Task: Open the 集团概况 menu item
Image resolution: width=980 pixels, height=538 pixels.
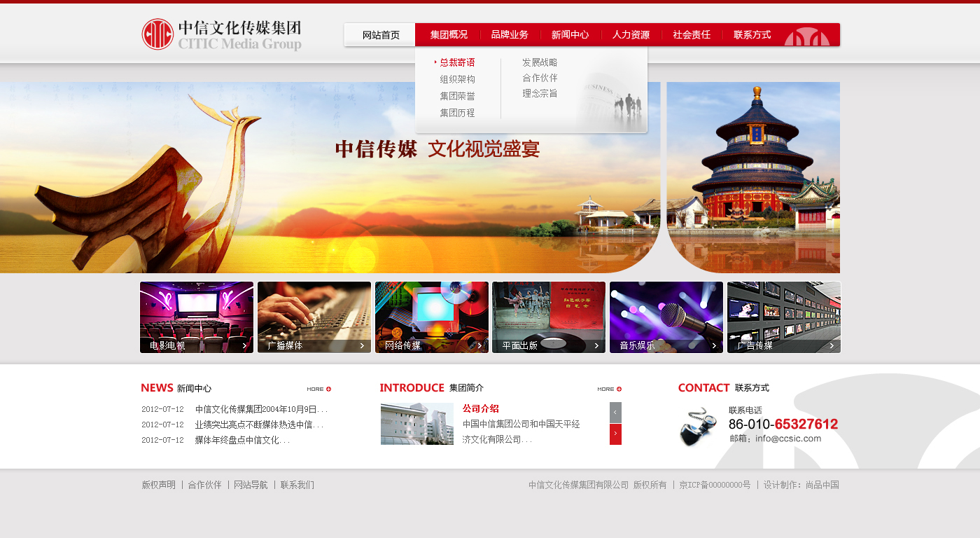Action: [449, 34]
